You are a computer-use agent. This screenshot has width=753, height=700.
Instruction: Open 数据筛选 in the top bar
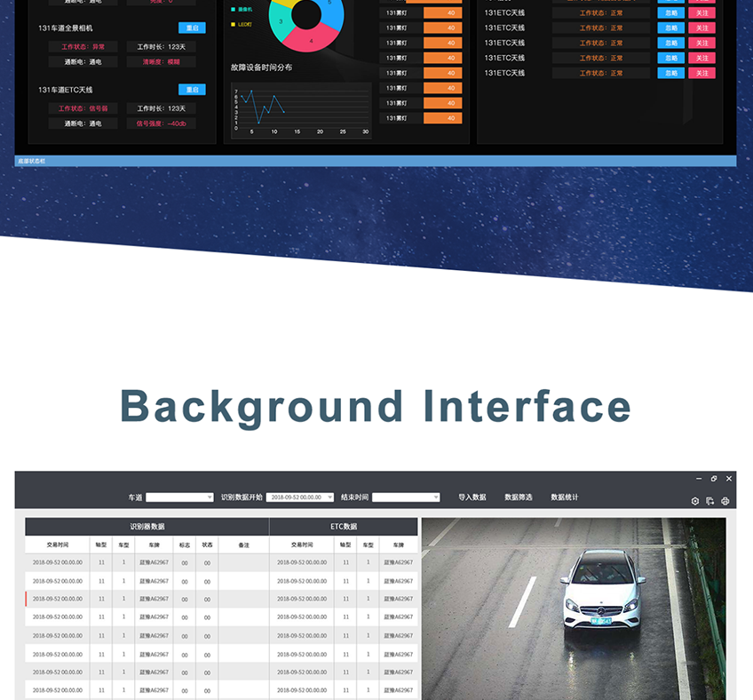point(519,497)
